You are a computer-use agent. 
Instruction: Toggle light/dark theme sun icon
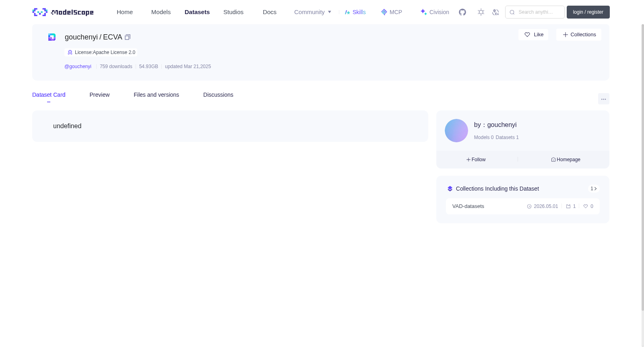(481, 12)
